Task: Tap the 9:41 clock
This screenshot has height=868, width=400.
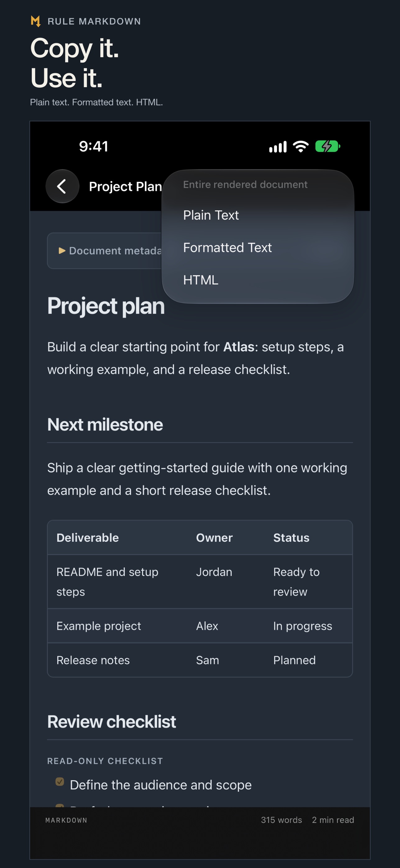Action: pos(94,147)
